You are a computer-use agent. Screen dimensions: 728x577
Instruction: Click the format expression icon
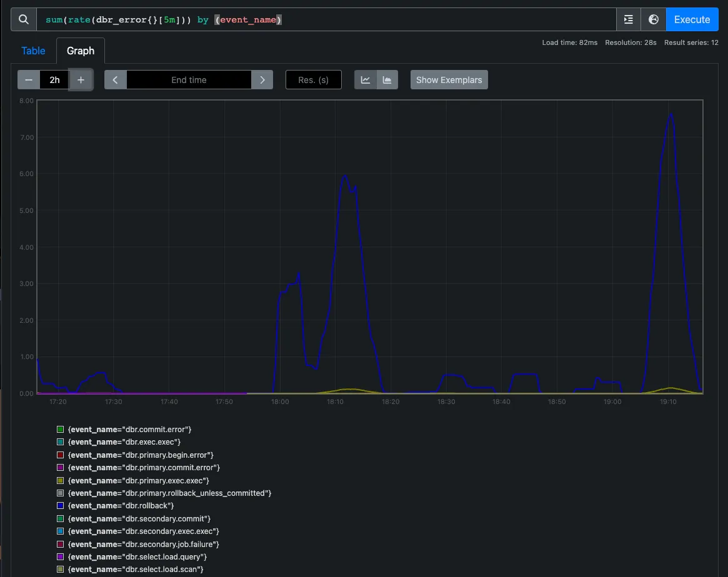[629, 19]
